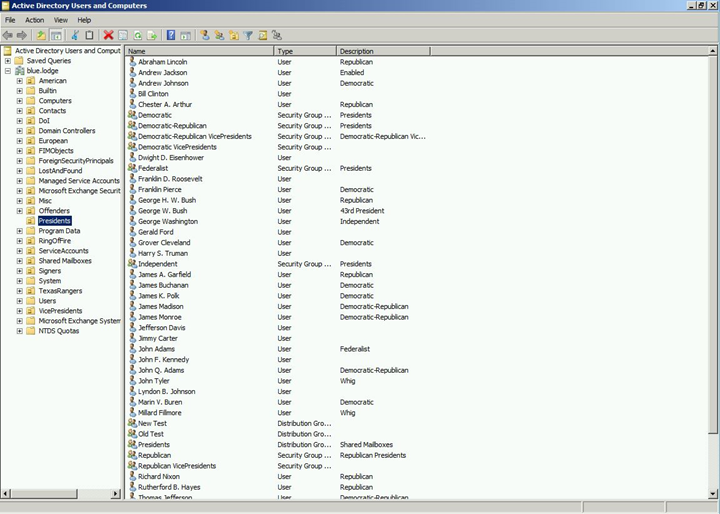This screenshot has height=514, width=720.
Task: Open the File menu
Action: pos(10,20)
